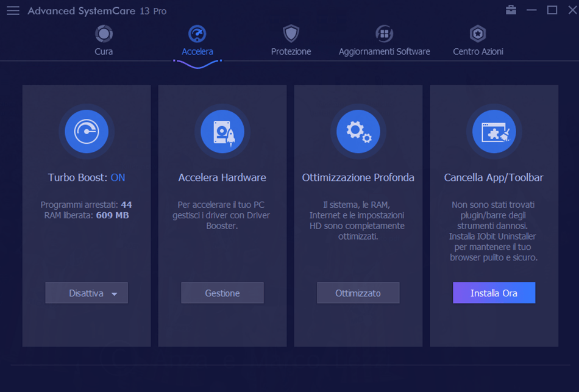Minimize the Advanced SystemCare window
Viewport: 579px width, 392px height.
pos(531,10)
